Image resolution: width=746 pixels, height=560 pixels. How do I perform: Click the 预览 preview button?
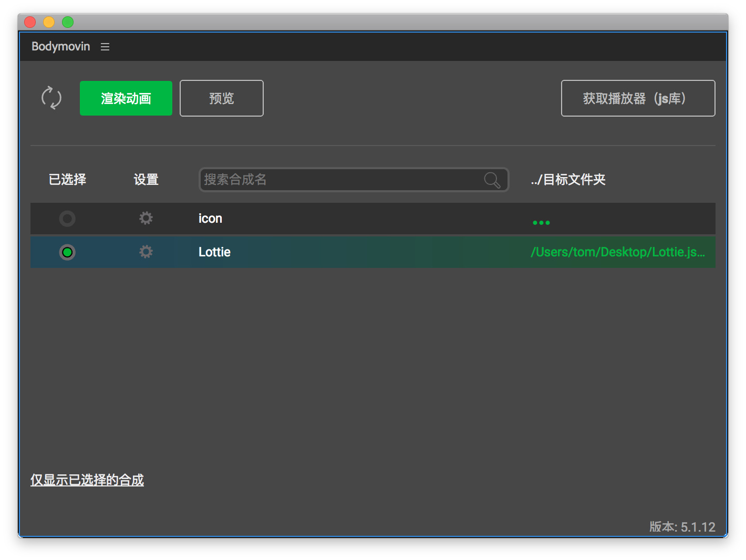point(222,98)
